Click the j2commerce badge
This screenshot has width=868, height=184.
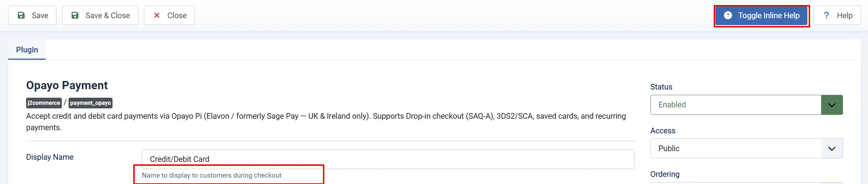point(44,103)
